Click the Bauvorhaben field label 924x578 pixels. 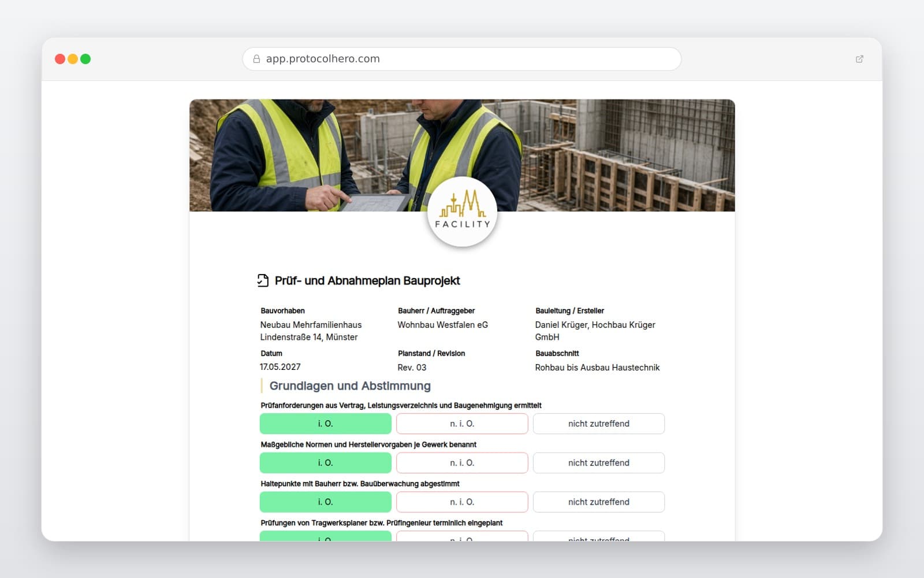tap(282, 311)
